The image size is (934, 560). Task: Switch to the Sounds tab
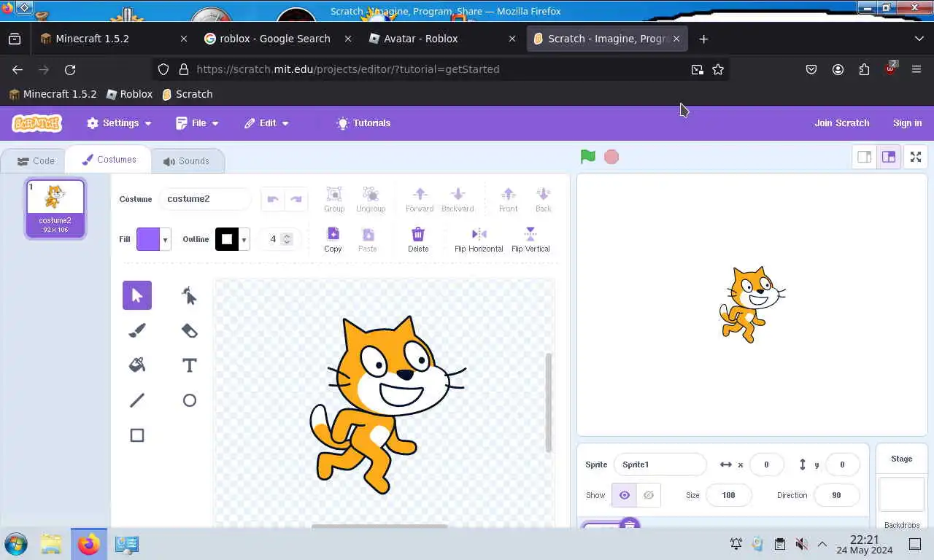click(x=186, y=161)
